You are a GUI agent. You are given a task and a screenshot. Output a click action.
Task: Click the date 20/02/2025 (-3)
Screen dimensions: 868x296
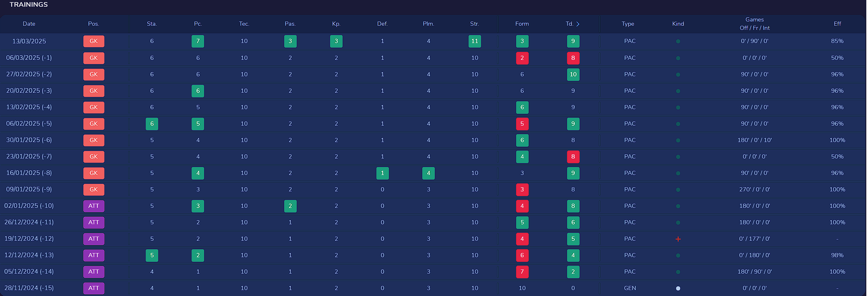click(x=29, y=91)
